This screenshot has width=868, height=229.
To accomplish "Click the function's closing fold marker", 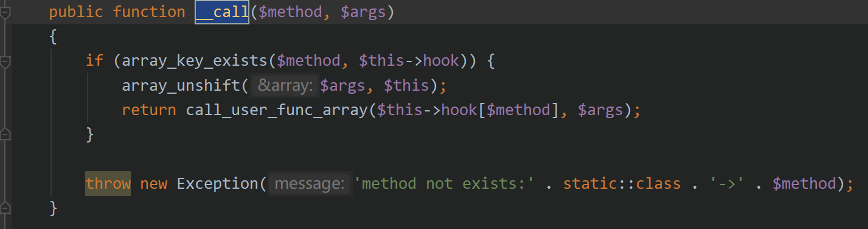I will pyautogui.click(x=5, y=207).
